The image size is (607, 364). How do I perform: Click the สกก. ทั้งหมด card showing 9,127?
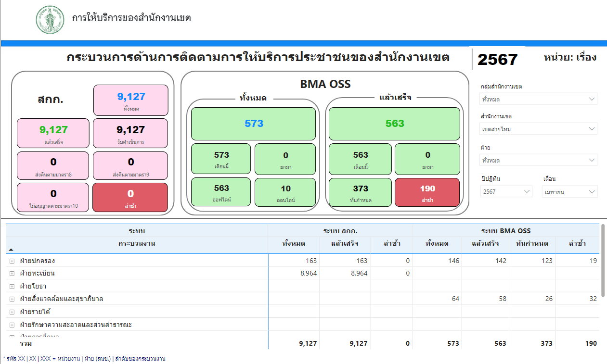click(x=131, y=100)
